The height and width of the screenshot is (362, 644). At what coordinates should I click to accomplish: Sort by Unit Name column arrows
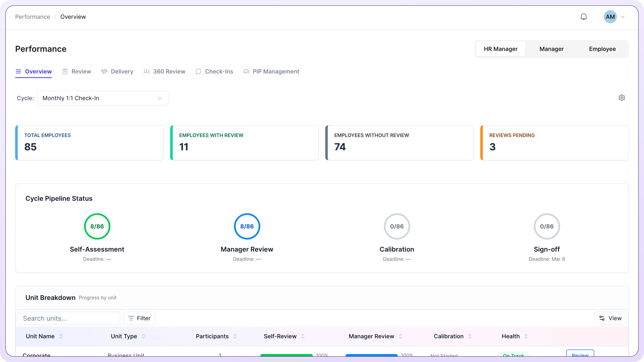[61, 336]
